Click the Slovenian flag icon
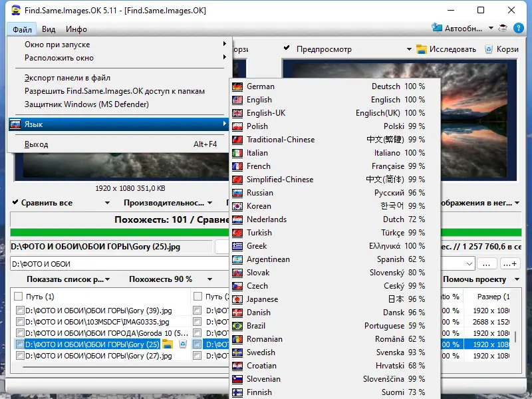 coord(237,379)
